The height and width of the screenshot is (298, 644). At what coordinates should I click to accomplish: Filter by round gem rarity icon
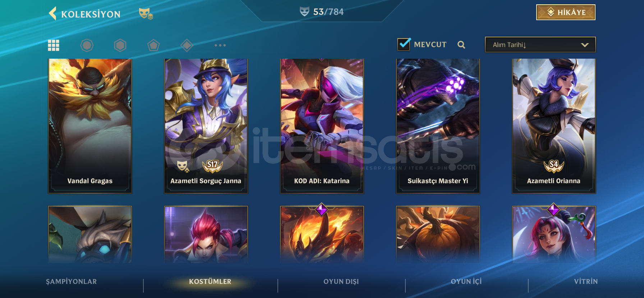point(87,45)
